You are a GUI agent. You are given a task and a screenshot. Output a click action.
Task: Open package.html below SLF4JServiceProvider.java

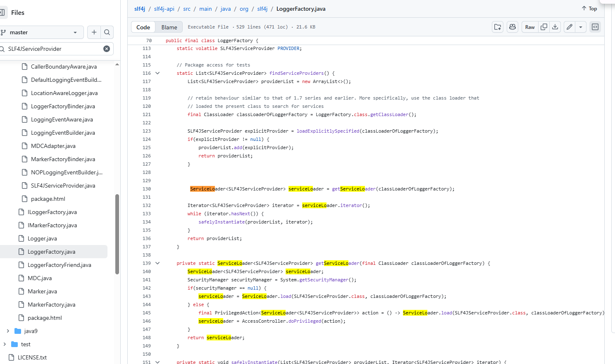(x=48, y=199)
